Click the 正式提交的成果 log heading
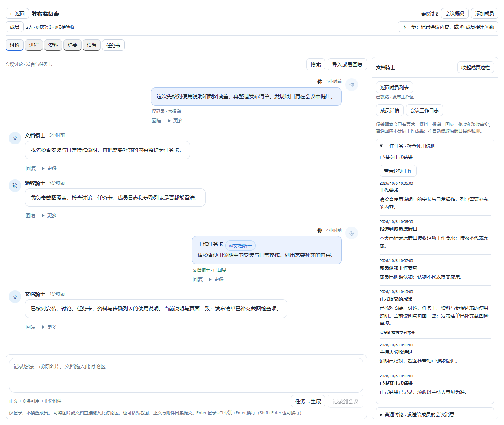 coord(396,299)
